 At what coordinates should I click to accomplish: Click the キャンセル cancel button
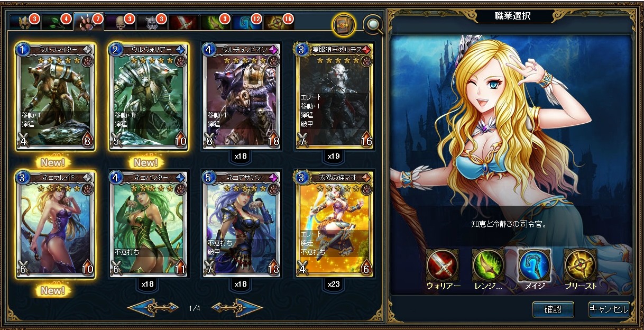tap(609, 309)
